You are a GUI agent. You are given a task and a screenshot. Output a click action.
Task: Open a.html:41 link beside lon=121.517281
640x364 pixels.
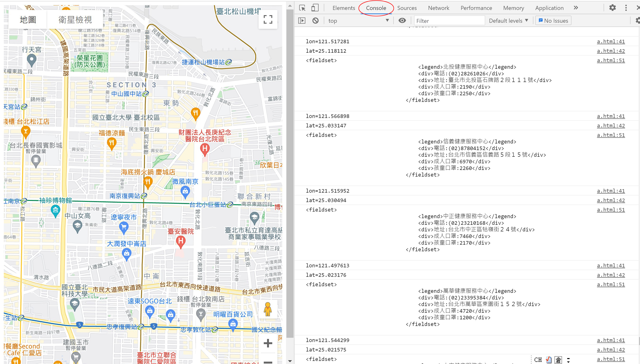[611, 42]
